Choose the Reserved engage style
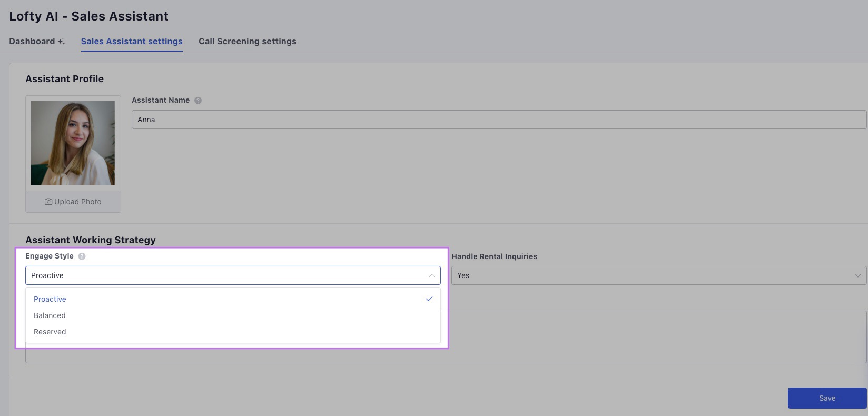868x416 pixels. pyautogui.click(x=233, y=332)
